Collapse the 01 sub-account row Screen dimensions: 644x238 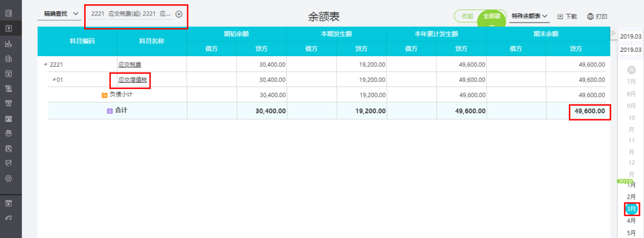[x=54, y=79]
